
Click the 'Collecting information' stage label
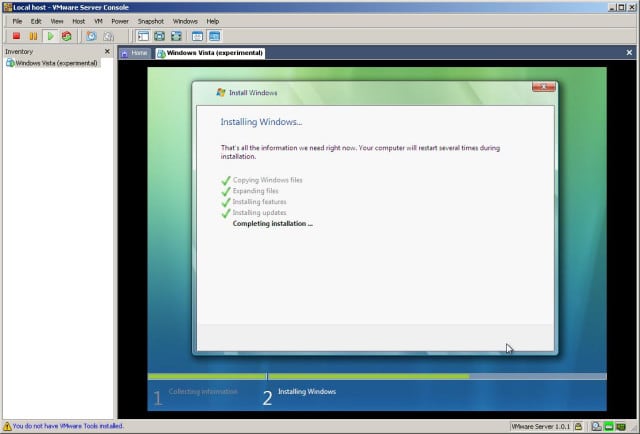click(x=203, y=391)
